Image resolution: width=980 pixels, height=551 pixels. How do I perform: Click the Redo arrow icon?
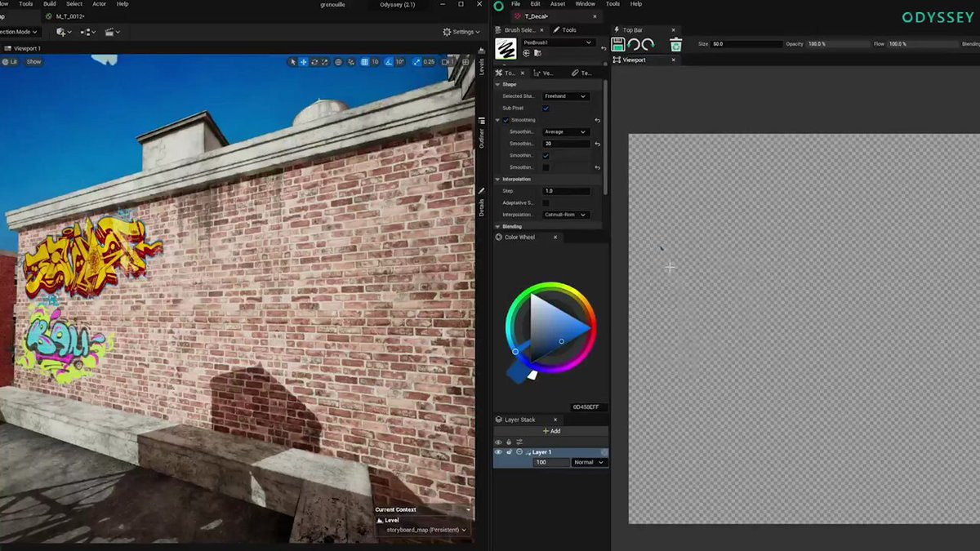648,45
